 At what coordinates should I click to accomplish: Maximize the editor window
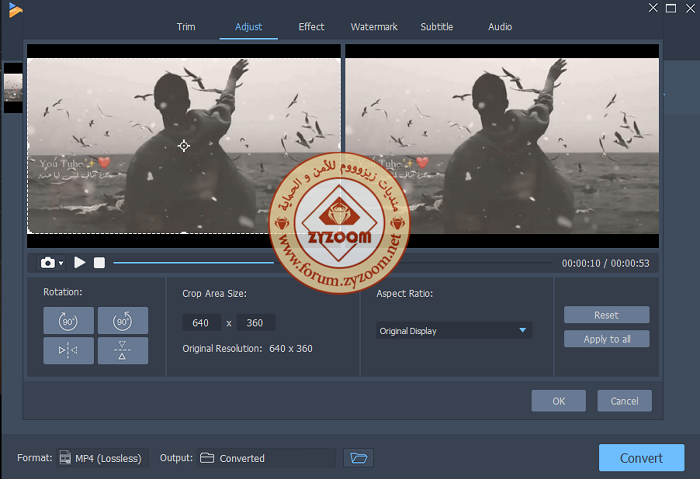point(671,8)
